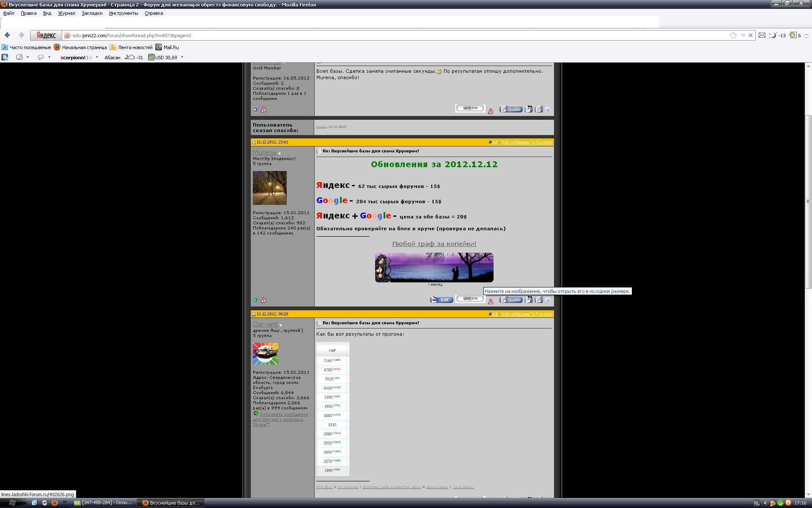Click the multi-quote icon in the top post
The height and width of the screenshot is (508, 812).
point(529,109)
